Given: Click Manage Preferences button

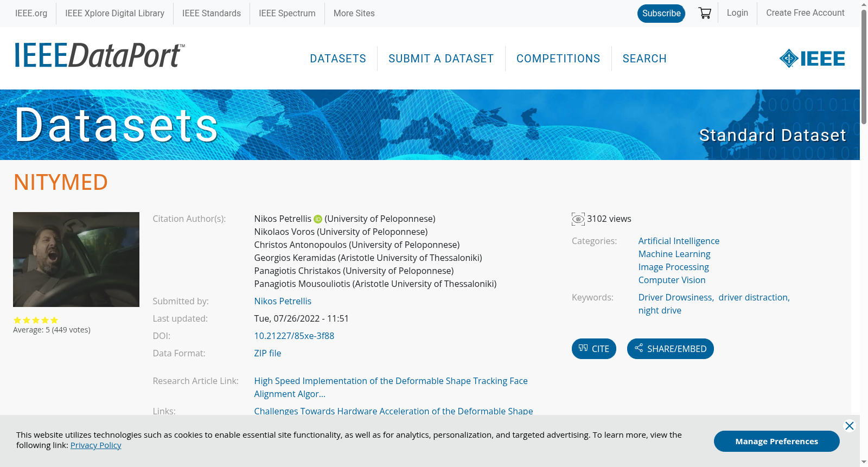Looking at the screenshot, I should coord(777,441).
